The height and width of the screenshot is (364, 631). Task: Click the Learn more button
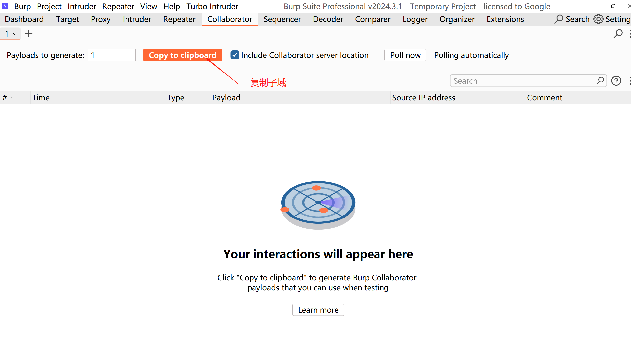318,310
